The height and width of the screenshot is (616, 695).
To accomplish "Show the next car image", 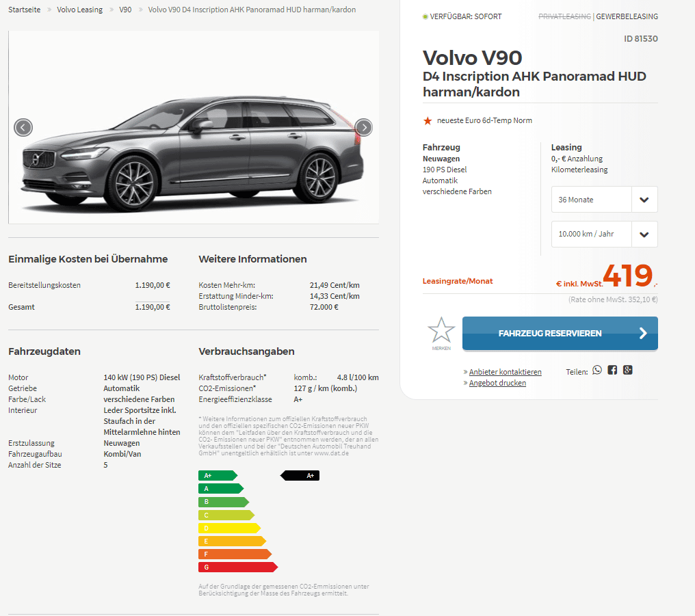I will click(x=364, y=128).
